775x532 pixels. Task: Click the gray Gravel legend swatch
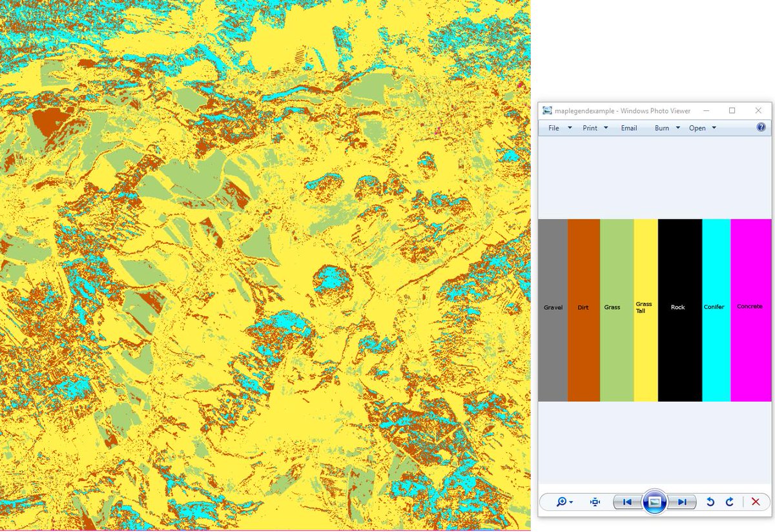pyautogui.click(x=553, y=310)
